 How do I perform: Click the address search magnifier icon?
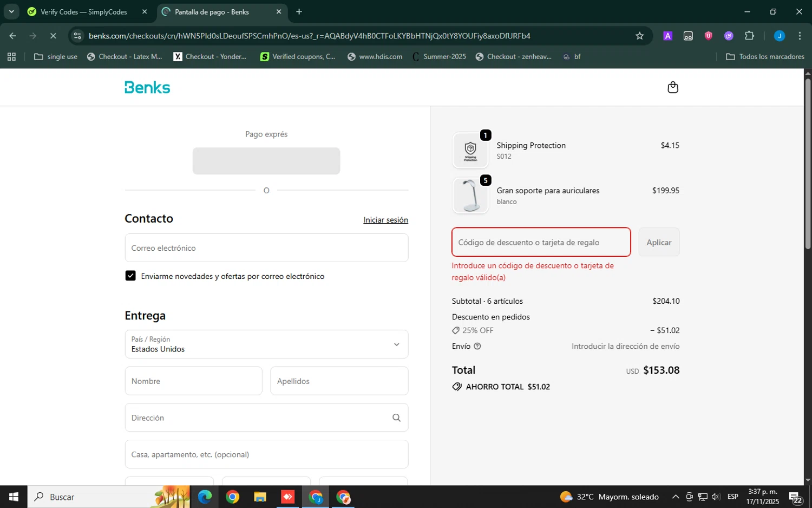tap(396, 418)
